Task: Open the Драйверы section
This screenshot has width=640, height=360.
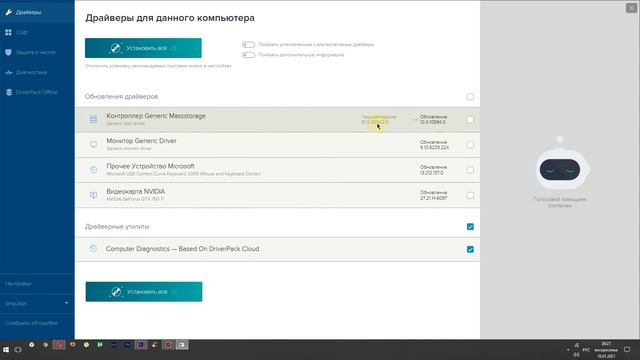Action: 37,12
